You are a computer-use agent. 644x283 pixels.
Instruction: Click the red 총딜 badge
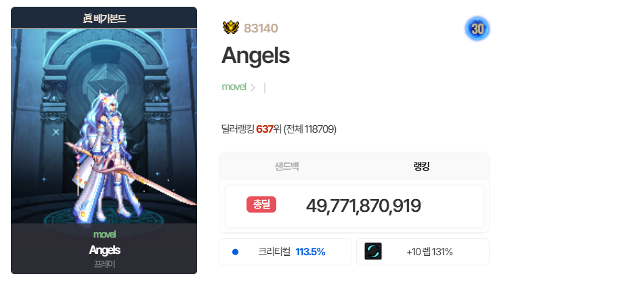(x=261, y=204)
